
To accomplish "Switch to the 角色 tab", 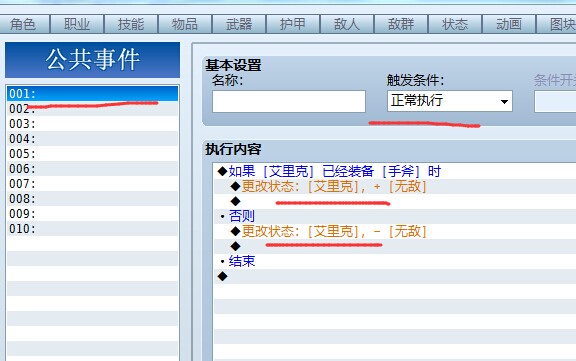I will coord(24,24).
